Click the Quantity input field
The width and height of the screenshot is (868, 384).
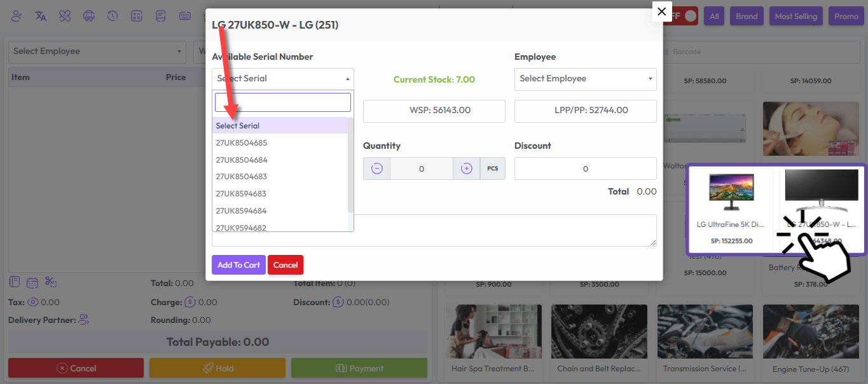pyautogui.click(x=422, y=168)
